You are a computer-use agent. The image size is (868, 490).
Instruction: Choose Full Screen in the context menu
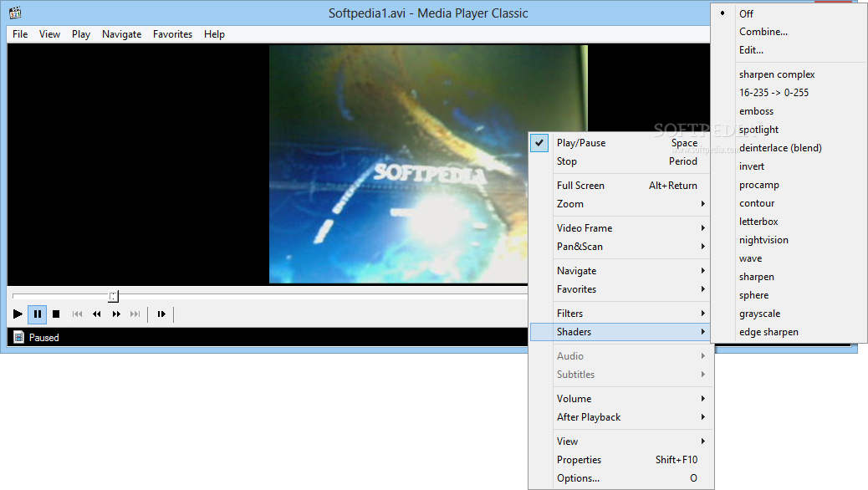click(x=621, y=186)
